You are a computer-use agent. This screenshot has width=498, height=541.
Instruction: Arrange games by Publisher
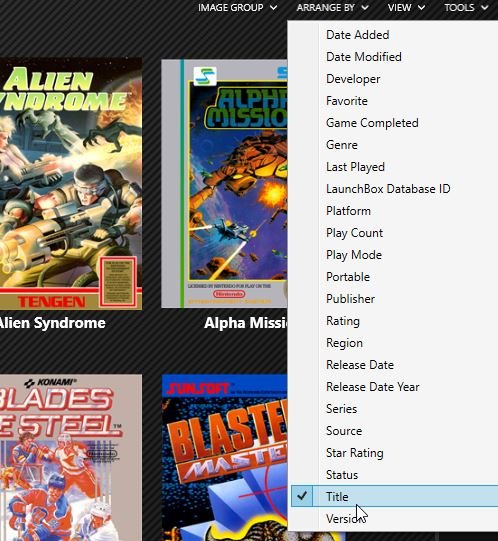(394, 299)
